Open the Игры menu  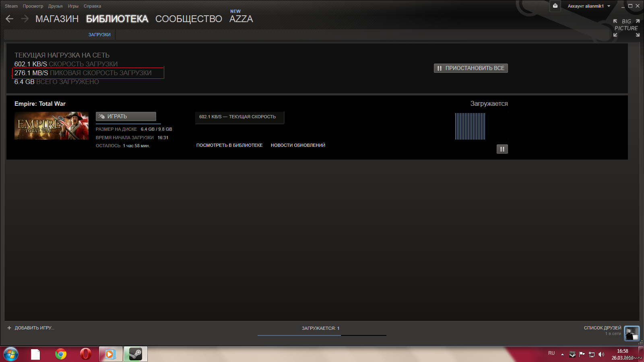(73, 6)
